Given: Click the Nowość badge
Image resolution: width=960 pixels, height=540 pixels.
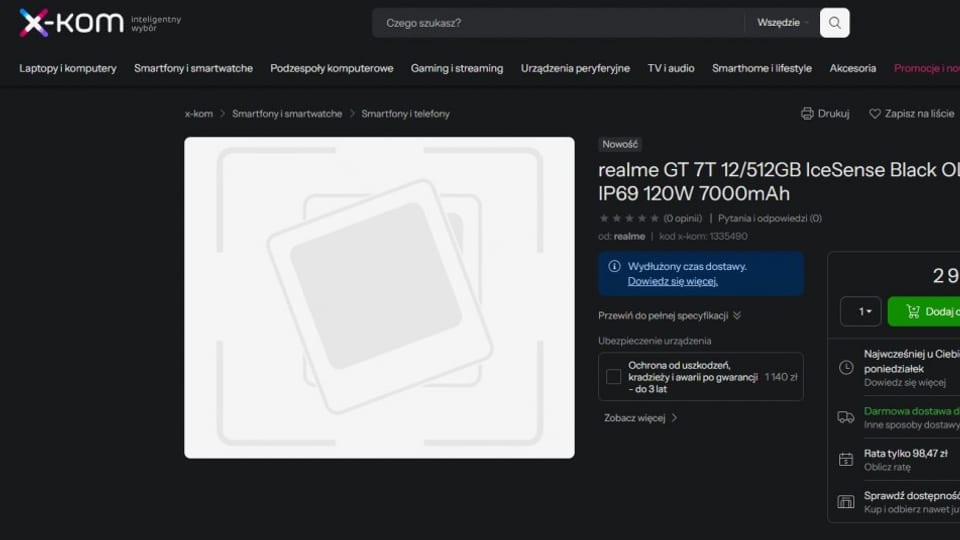Looking at the screenshot, I should (620, 144).
